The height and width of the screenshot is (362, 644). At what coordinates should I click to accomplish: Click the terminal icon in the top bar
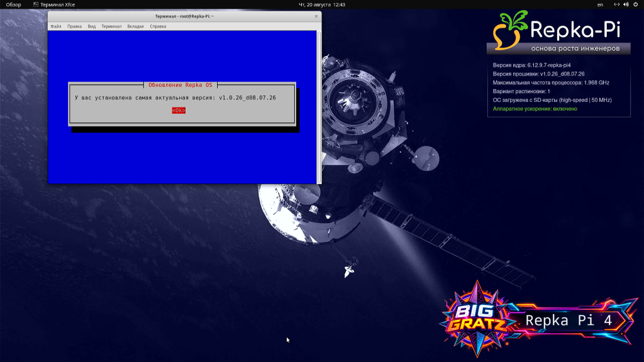(36, 4)
